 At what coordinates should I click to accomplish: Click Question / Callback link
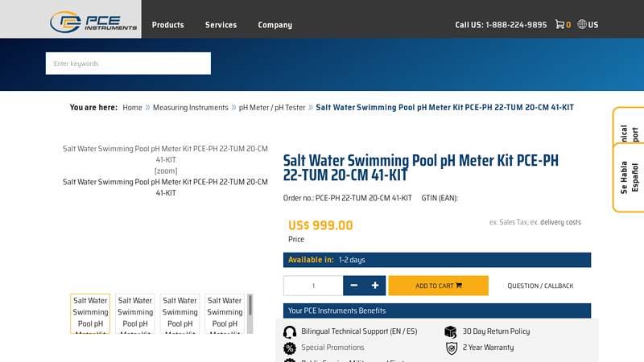click(x=540, y=286)
